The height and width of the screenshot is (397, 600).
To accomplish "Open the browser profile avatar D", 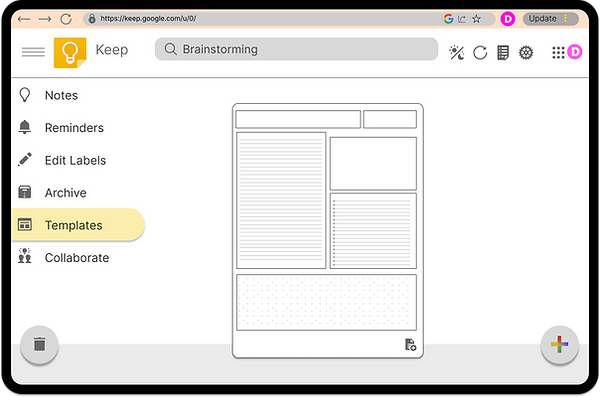I will tap(507, 19).
